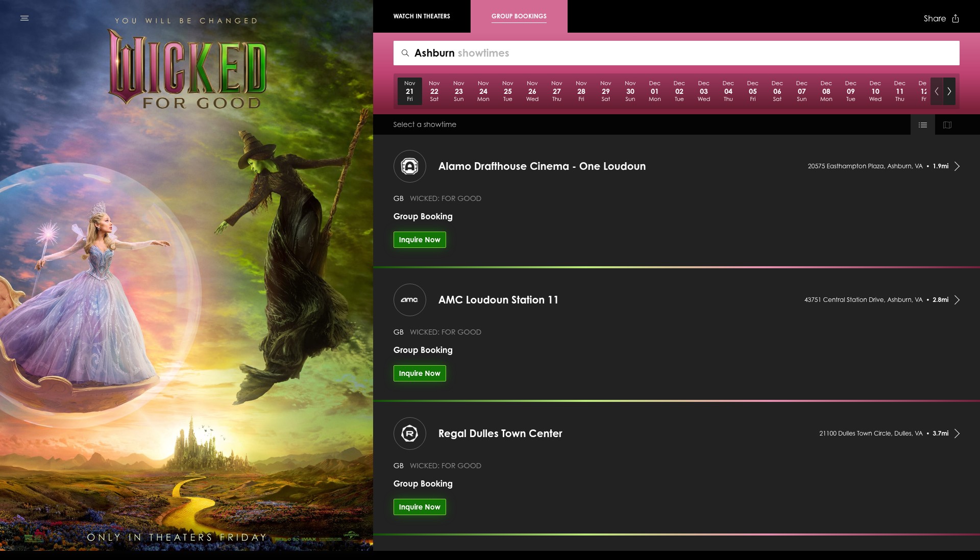
Task: Click the Share upload icon
Action: (x=955, y=18)
